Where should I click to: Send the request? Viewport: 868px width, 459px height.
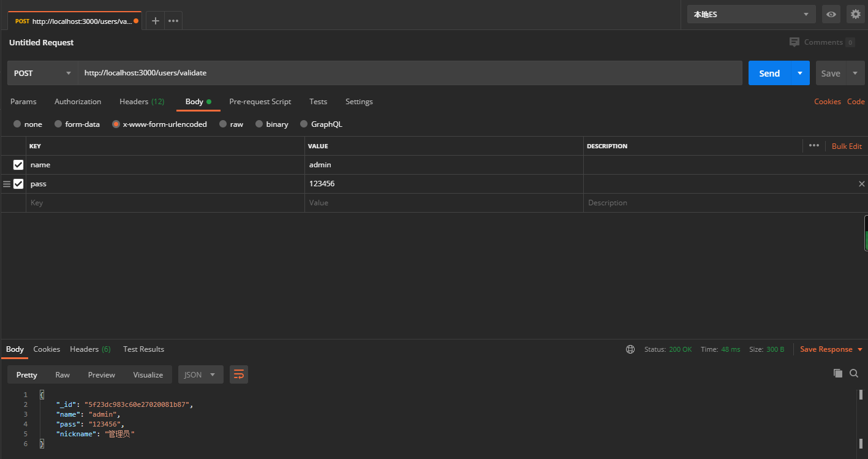click(769, 73)
